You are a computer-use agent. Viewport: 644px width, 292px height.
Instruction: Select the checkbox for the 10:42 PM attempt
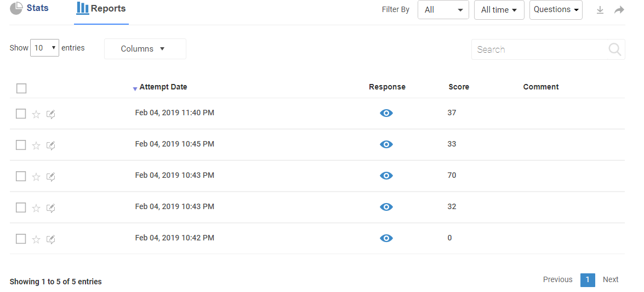[21, 239]
